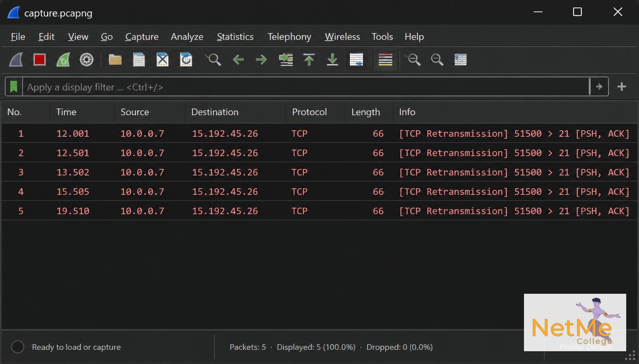Jump to last packet icon
This screenshot has height=364, width=639.
click(x=332, y=60)
